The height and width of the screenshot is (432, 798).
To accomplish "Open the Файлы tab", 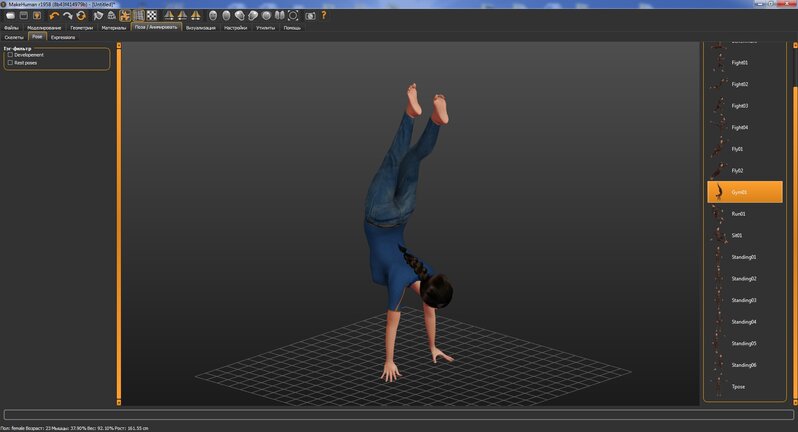I will click(x=11, y=28).
